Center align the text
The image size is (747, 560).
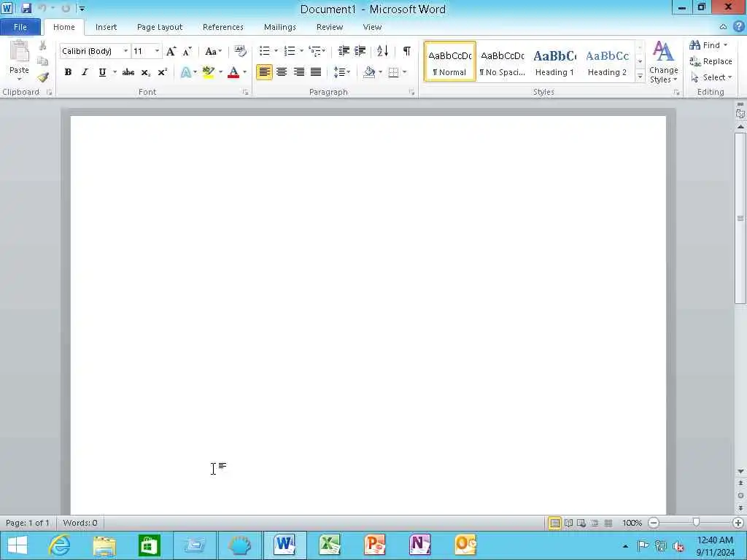click(x=282, y=72)
